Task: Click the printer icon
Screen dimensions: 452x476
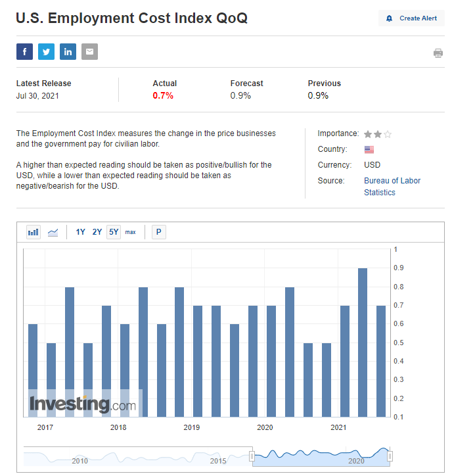Action: (x=438, y=53)
